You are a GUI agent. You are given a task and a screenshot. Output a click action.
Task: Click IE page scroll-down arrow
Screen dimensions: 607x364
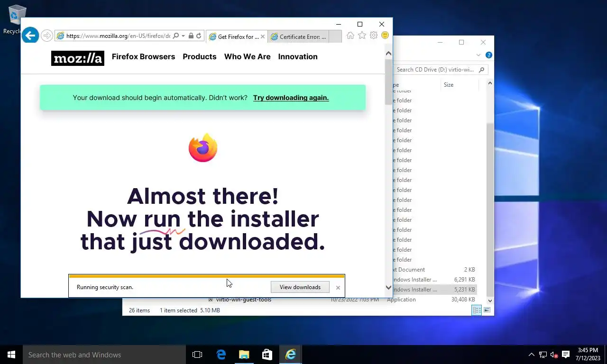point(388,287)
